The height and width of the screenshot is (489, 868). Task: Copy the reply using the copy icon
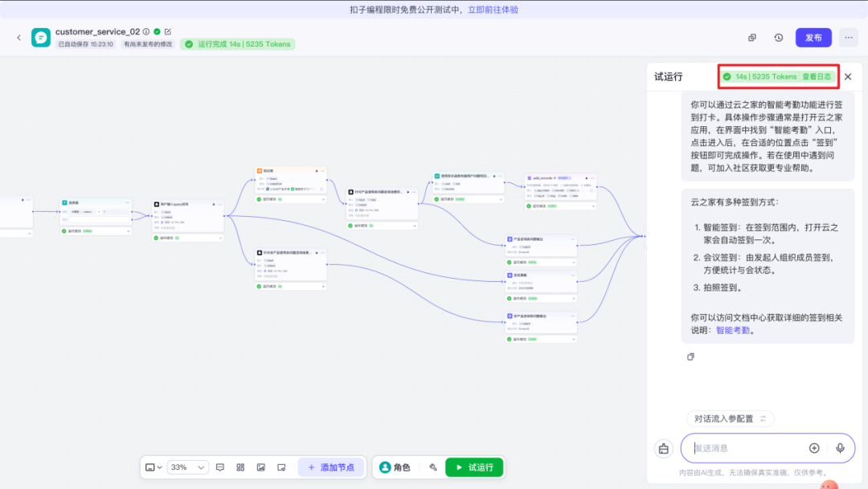point(690,357)
